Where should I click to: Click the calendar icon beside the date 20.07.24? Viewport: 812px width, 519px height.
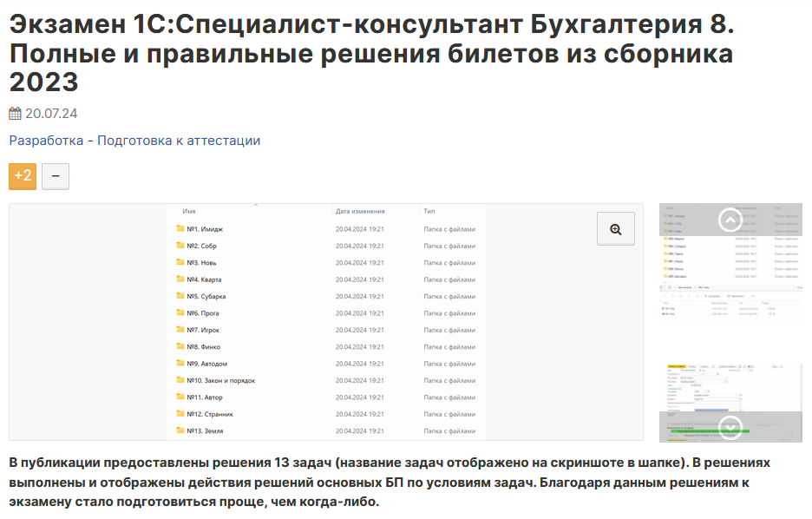coord(15,112)
